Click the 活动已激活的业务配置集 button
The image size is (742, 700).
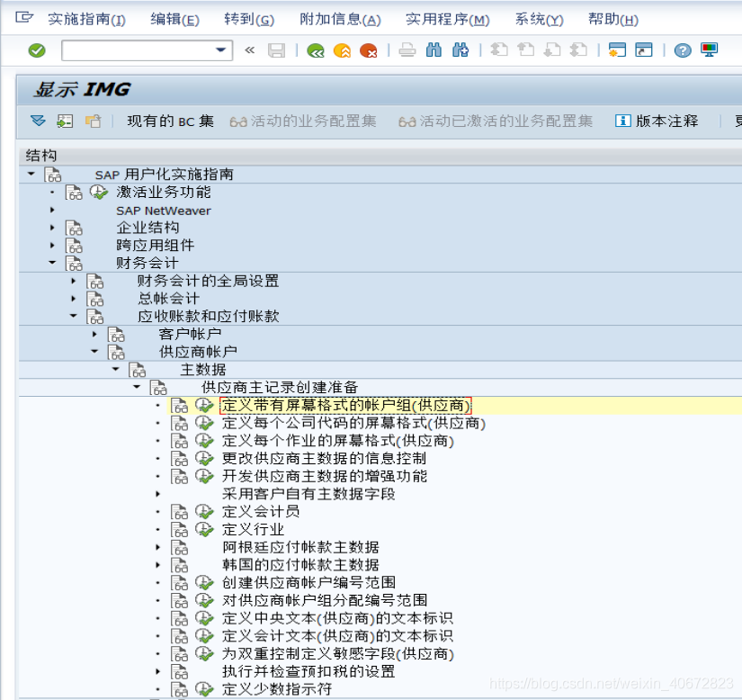(x=496, y=121)
